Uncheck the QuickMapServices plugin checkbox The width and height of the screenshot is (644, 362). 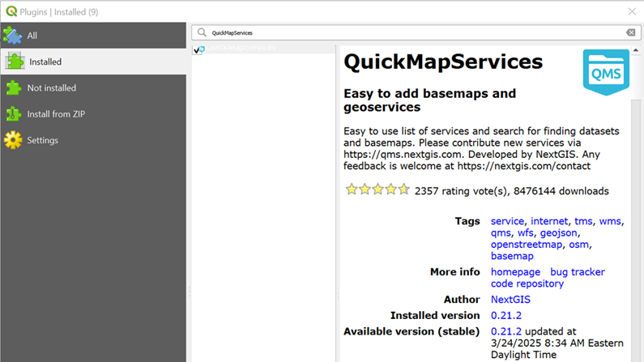pos(198,49)
